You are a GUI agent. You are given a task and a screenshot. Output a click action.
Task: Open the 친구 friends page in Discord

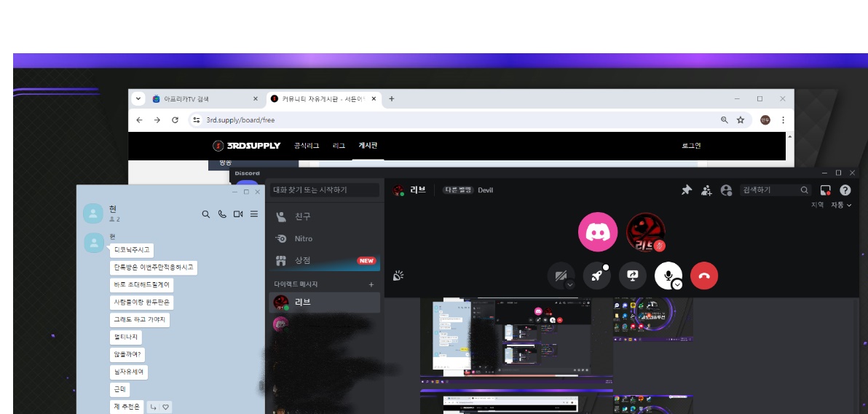(302, 216)
